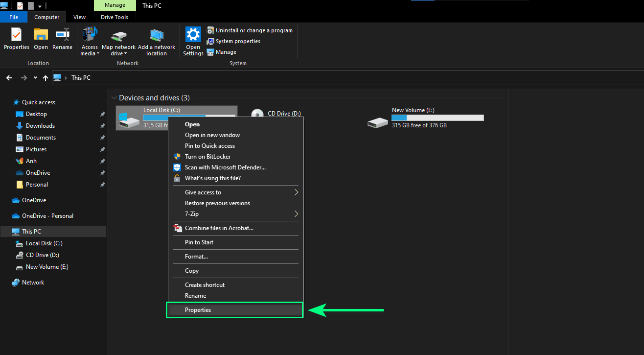Image resolution: width=644 pixels, height=355 pixels.
Task: Click the Properties icon in ribbon
Action: pos(16,35)
